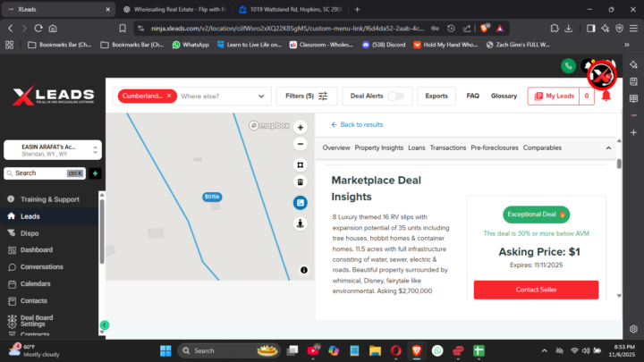Open Training & Support menu
The height and width of the screenshot is (362, 644).
pos(49,199)
